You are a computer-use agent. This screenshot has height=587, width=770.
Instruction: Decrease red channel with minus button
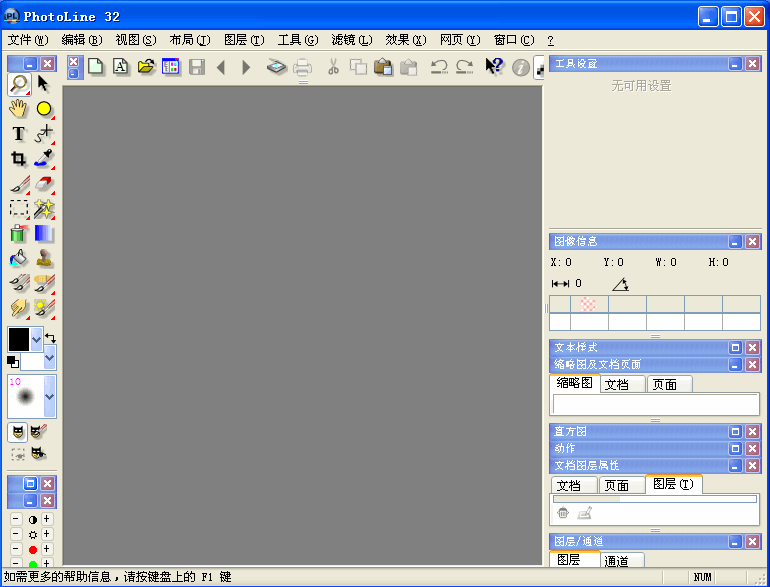pos(16,549)
